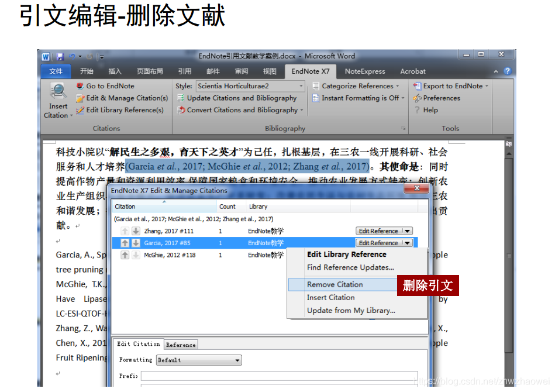The image size is (555, 392).
Task: Switch to the 页面布局 tab
Action: coord(150,71)
